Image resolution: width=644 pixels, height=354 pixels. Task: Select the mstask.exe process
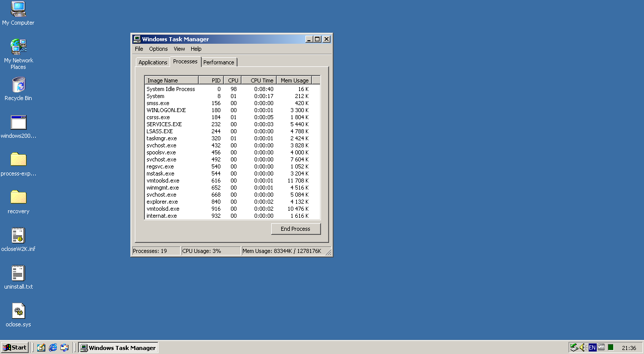[x=232, y=173]
